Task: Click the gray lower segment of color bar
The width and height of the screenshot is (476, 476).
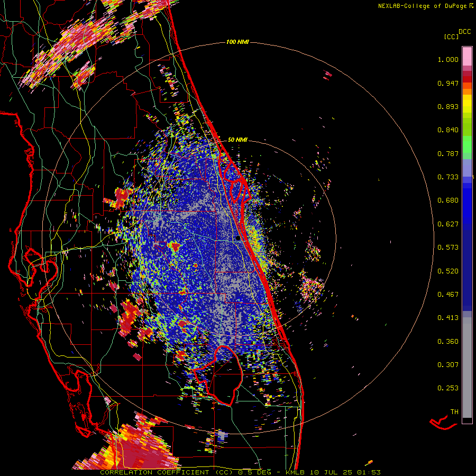Action: point(467,368)
